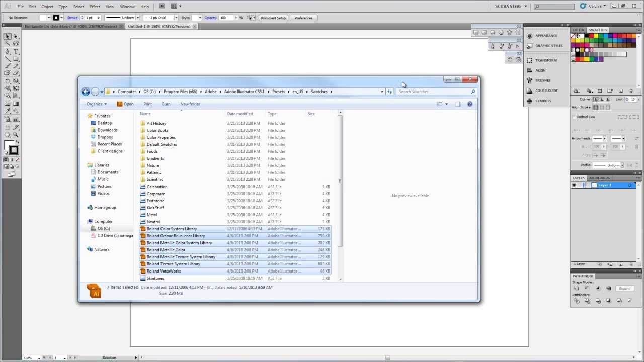This screenshot has height=362, width=644.
Task: Open the Effect menu
Action: (x=95, y=7)
